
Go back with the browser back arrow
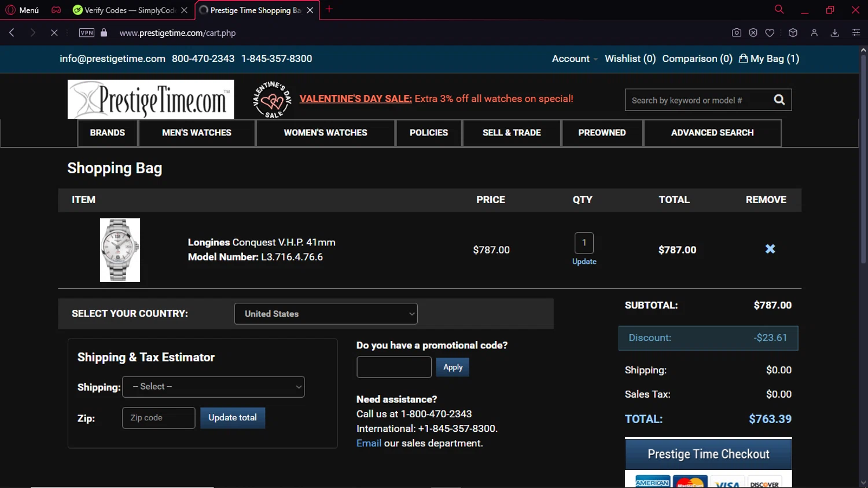[12, 33]
